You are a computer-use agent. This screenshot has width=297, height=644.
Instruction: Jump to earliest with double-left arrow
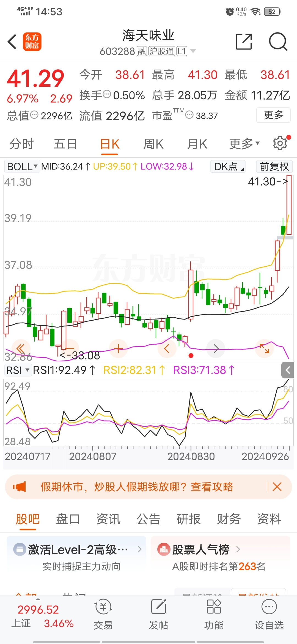[x=21, y=348]
